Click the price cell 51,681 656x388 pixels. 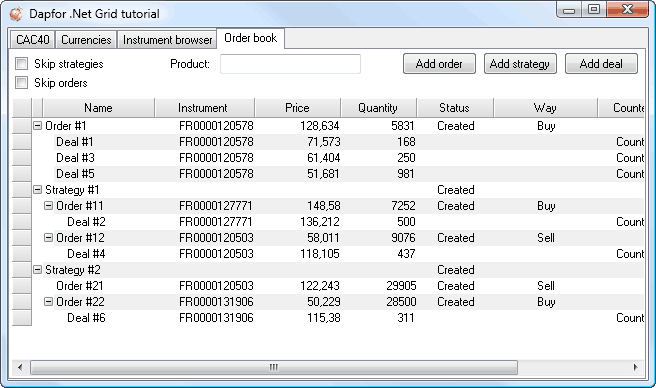[323, 174]
